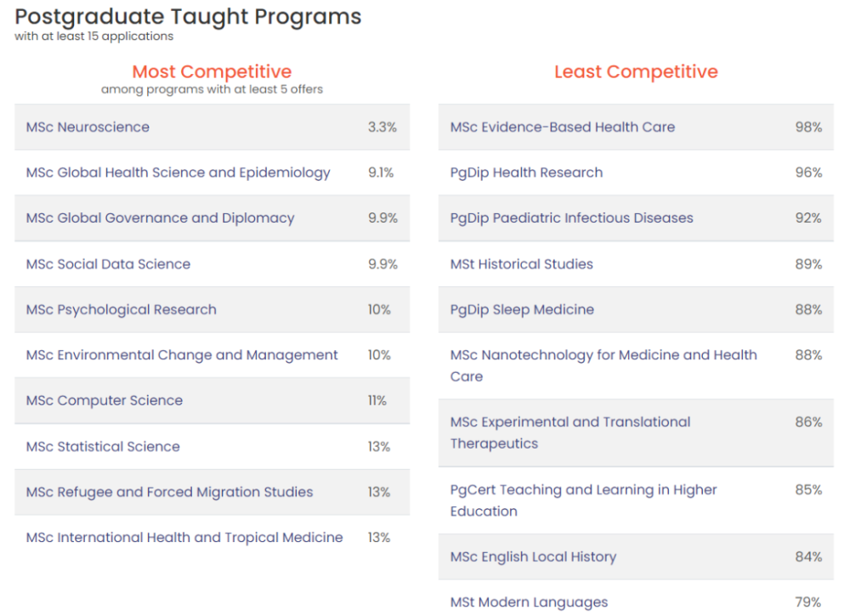Open MSc Environmental Change and Management

[182, 355]
